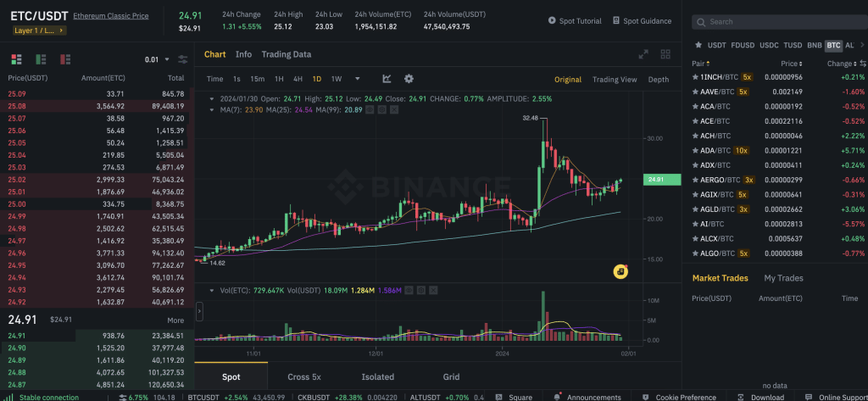This screenshot has height=401, width=868.
Task: Select 4H chart interval
Action: pyautogui.click(x=298, y=79)
